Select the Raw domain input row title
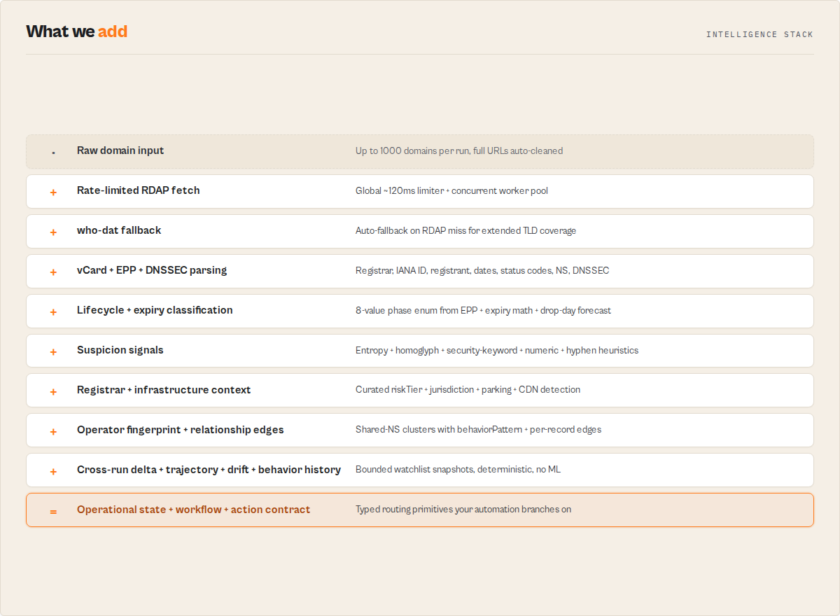Viewport: 840px width, 616px height. tap(120, 150)
